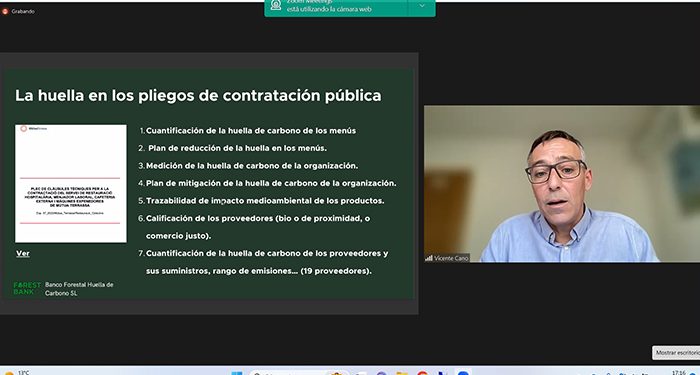The height and width of the screenshot is (375, 700).
Task: Click 'Calificación de los proveedores' item
Action: pyautogui.click(x=258, y=218)
